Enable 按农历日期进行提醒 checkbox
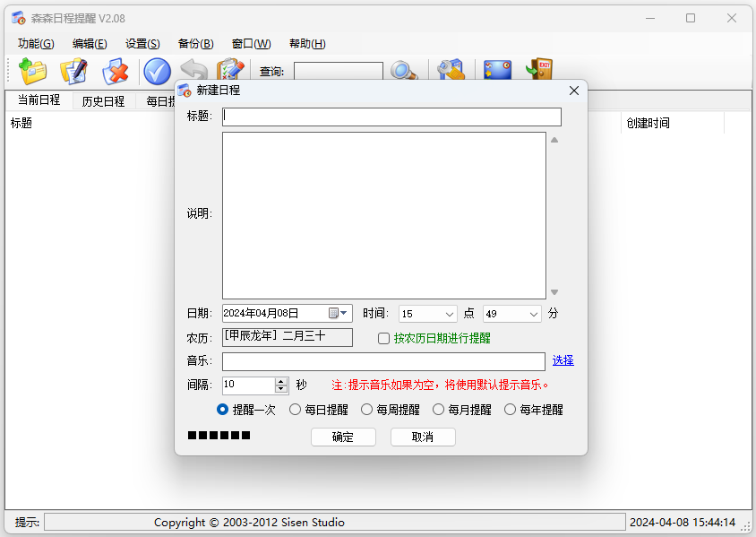756x537 pixels. pos(384,339)
